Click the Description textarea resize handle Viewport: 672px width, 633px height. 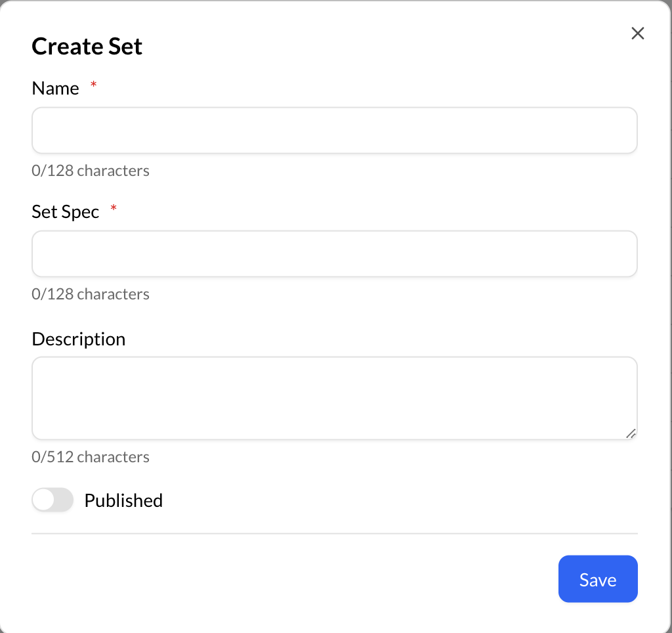click(631, 433)
